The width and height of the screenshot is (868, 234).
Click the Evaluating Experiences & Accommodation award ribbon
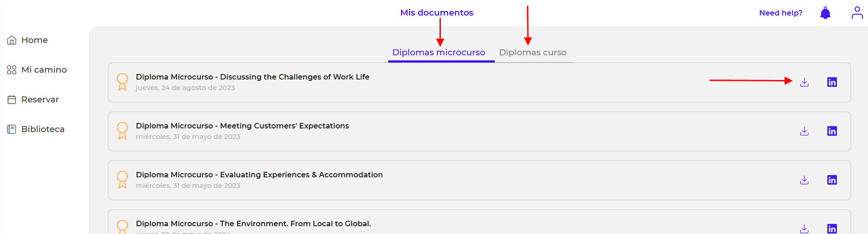click(x=122, y=180)
